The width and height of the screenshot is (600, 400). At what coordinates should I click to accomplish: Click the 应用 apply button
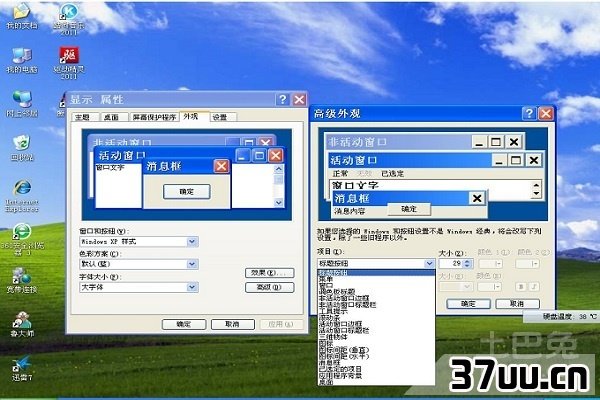(x=281, y=324)
